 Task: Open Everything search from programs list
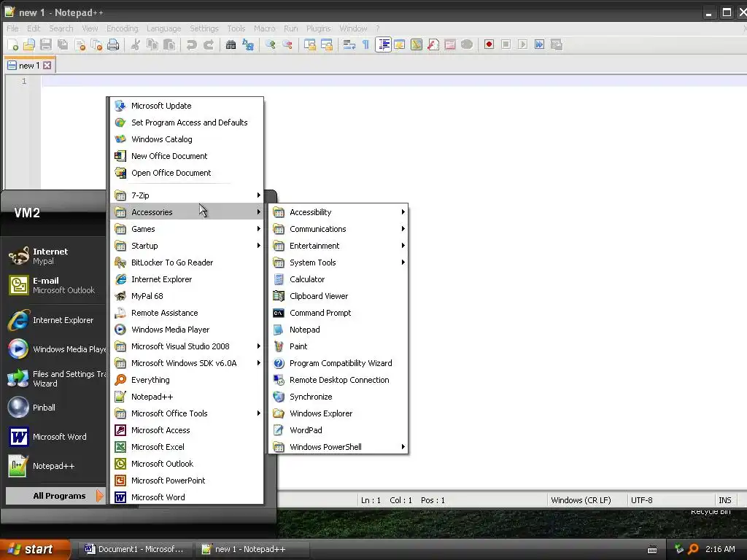187,380
